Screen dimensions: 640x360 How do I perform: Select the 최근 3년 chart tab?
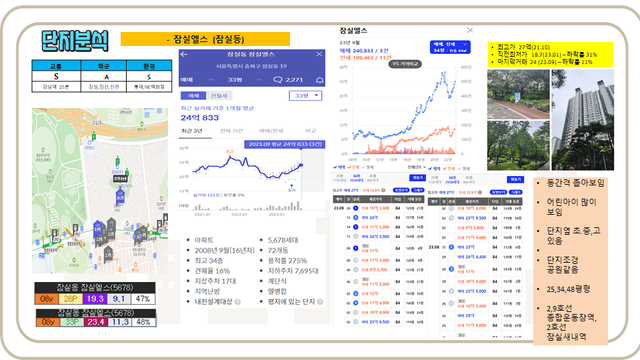coord(192,131)
